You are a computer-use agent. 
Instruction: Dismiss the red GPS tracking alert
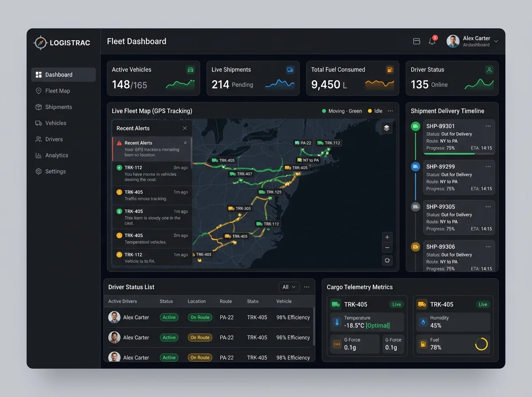[x=185, y=143]
